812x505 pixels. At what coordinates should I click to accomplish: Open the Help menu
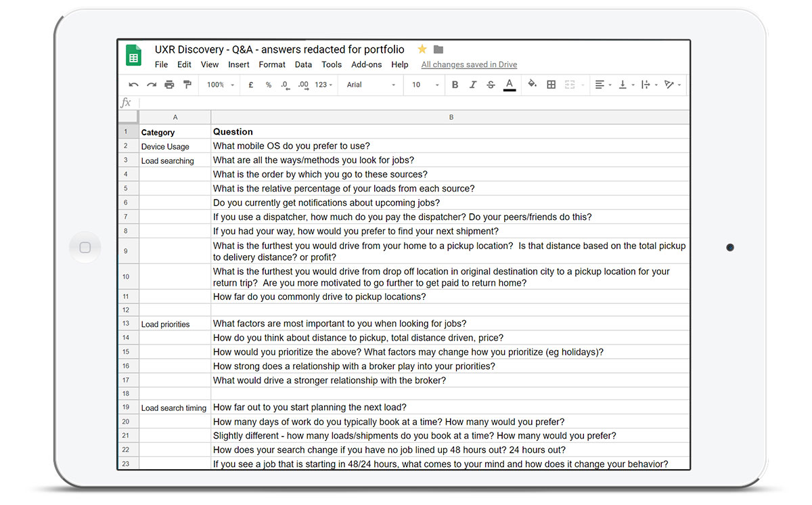click(x=400, y=65)
